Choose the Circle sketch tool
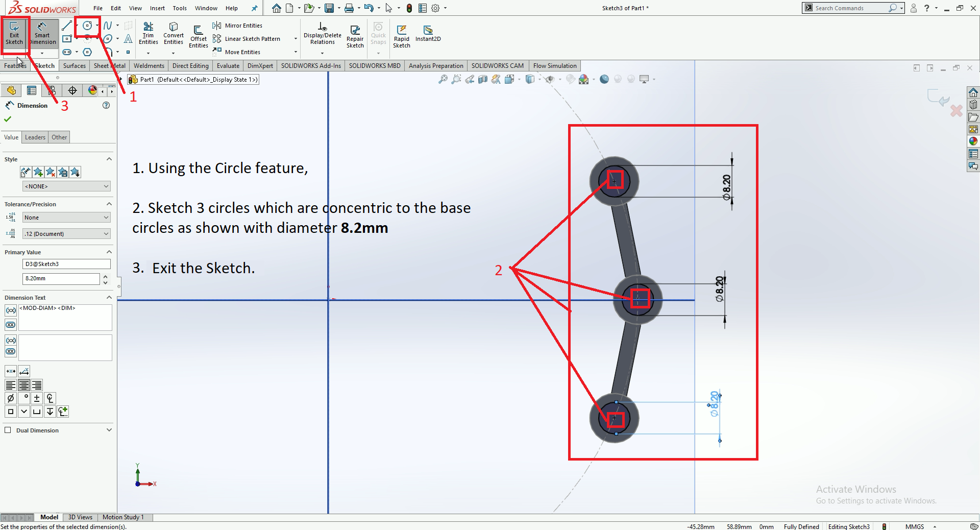The height and width of the screenshot is (530, 980). (88, 26)
